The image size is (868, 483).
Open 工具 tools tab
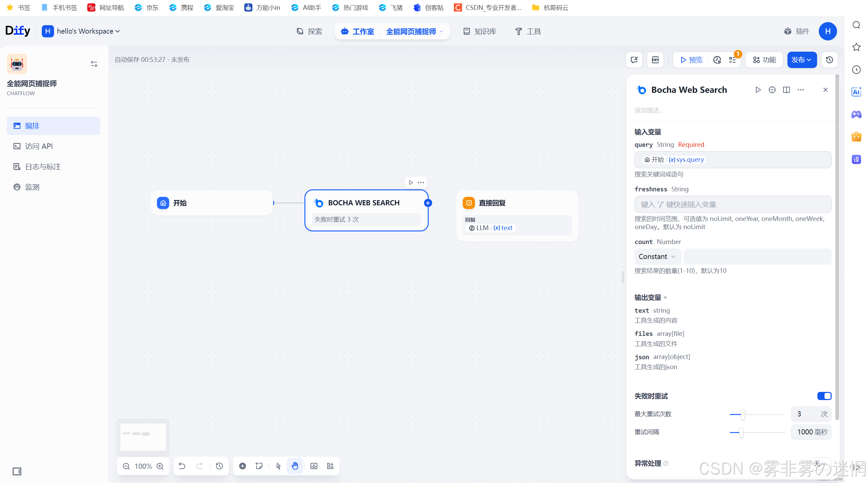pos(528,32)
